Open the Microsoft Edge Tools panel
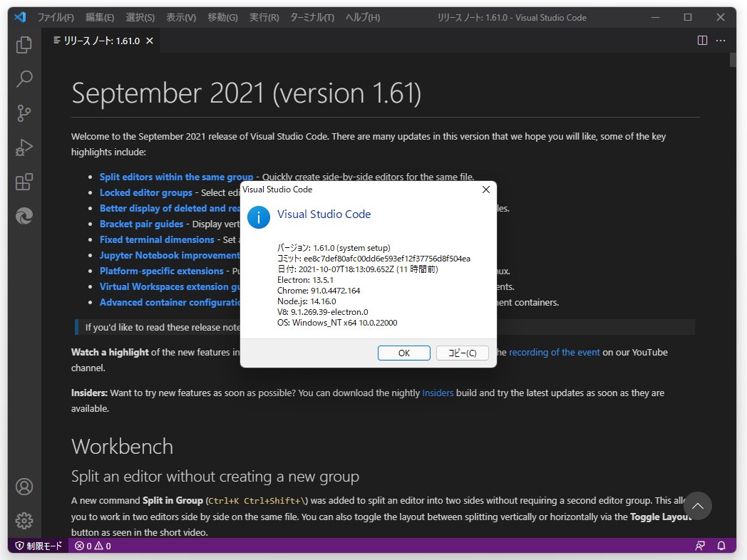This screenshot has width=747, height=560. [x=24, y=216]
